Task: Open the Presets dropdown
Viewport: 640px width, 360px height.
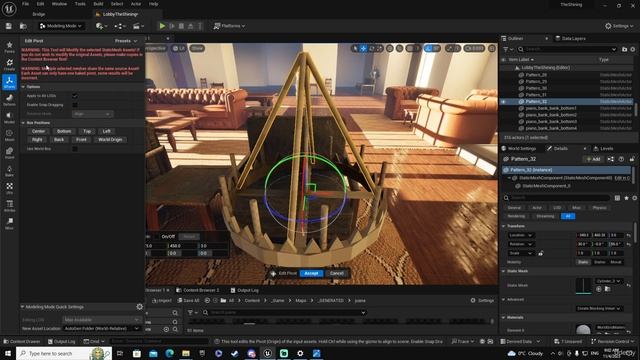Action: coord(126,41)
